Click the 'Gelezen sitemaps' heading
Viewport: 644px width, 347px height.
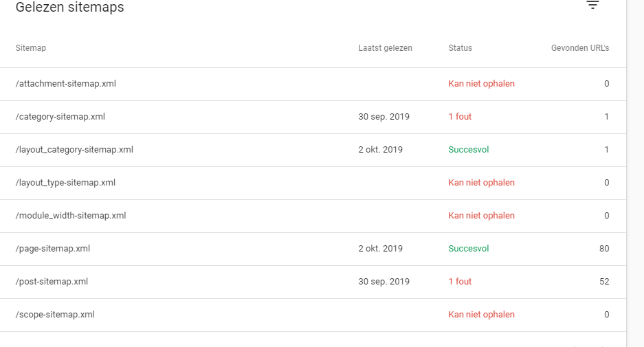coord(70,7)
